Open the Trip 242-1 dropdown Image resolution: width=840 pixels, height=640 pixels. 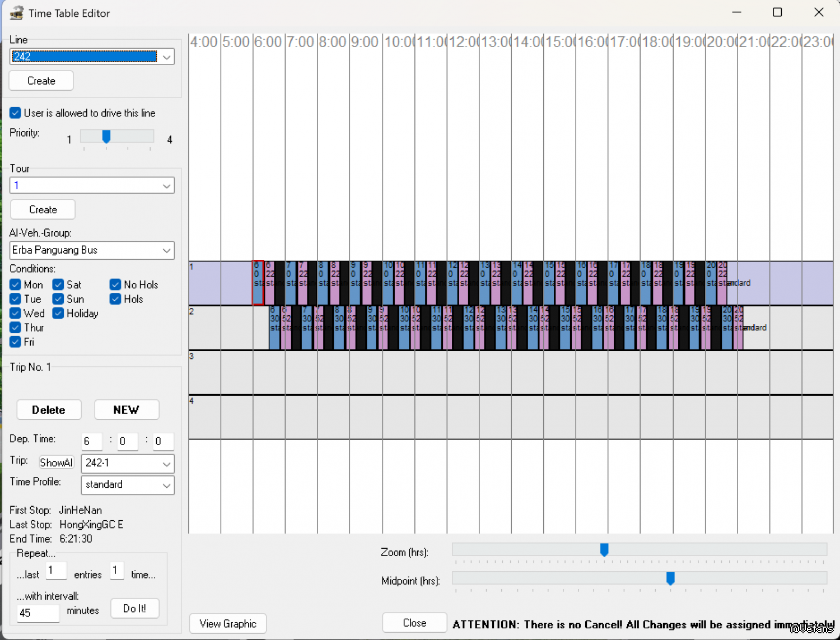click(166, 464)
